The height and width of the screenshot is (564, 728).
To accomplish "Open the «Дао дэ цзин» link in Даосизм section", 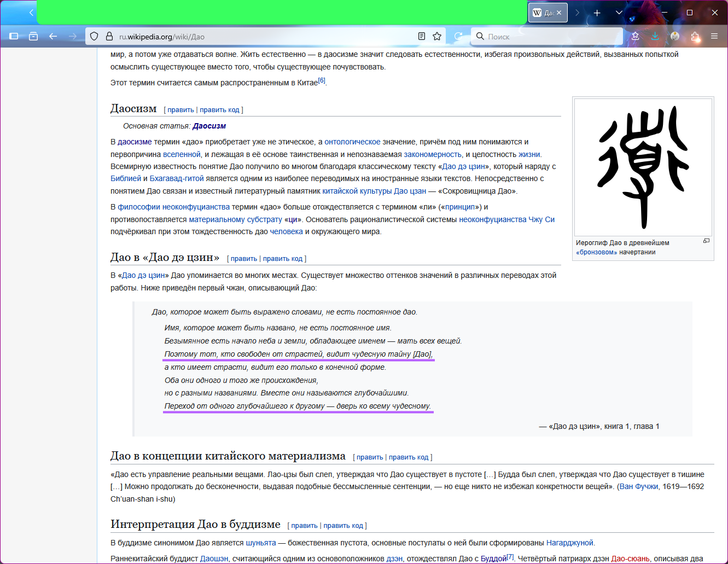I will [464, 166].
